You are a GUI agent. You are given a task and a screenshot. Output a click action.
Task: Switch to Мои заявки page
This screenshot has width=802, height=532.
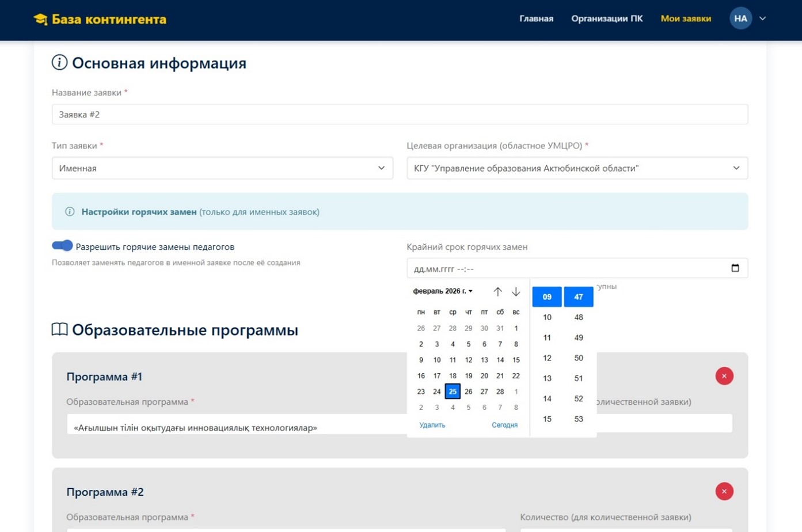point(685,18)
